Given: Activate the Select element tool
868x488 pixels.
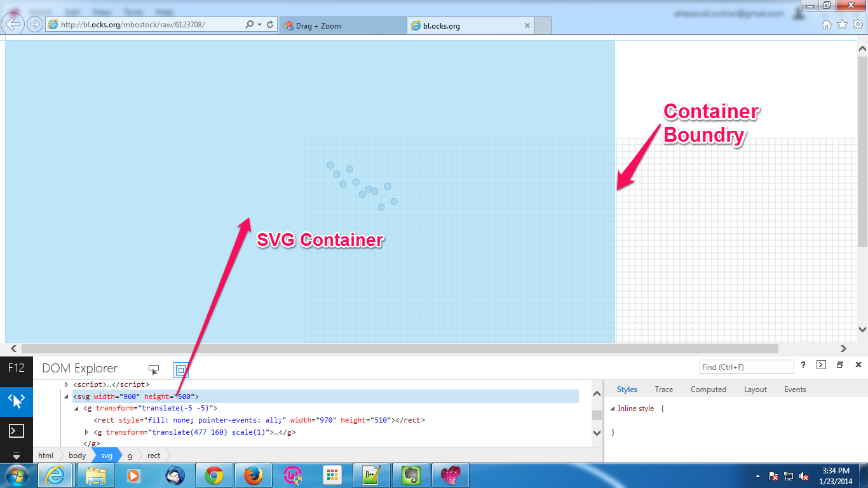Looking at the screenshot, I should tap(154, 369).
